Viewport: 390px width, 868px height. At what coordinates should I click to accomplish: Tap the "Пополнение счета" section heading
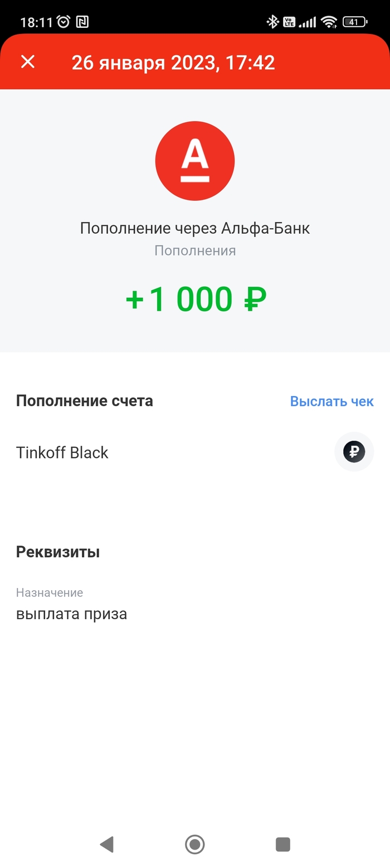point(84,401)
